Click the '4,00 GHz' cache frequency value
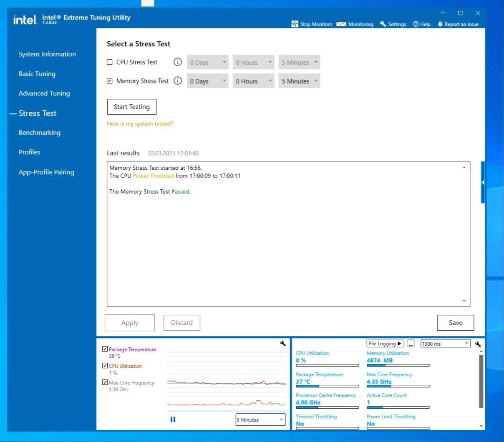Image resolution: width=504 pixels, height=442 pixels. 308,402
